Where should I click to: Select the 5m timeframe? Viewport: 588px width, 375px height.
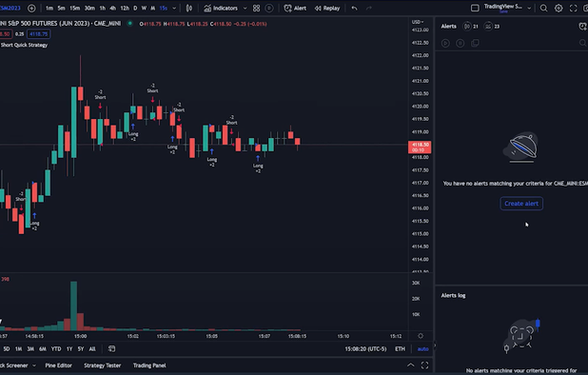[x=61, y=8]
